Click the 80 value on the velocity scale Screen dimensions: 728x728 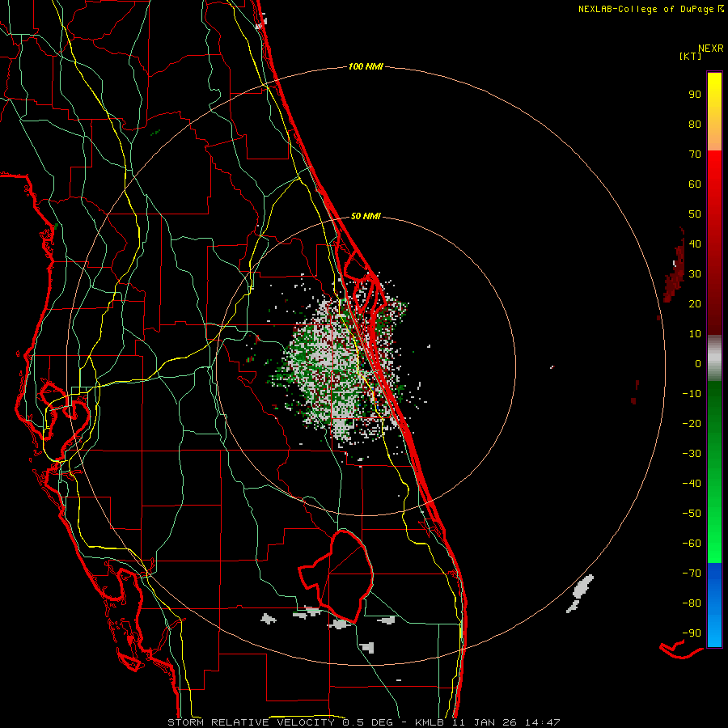[x=695, y=124]
